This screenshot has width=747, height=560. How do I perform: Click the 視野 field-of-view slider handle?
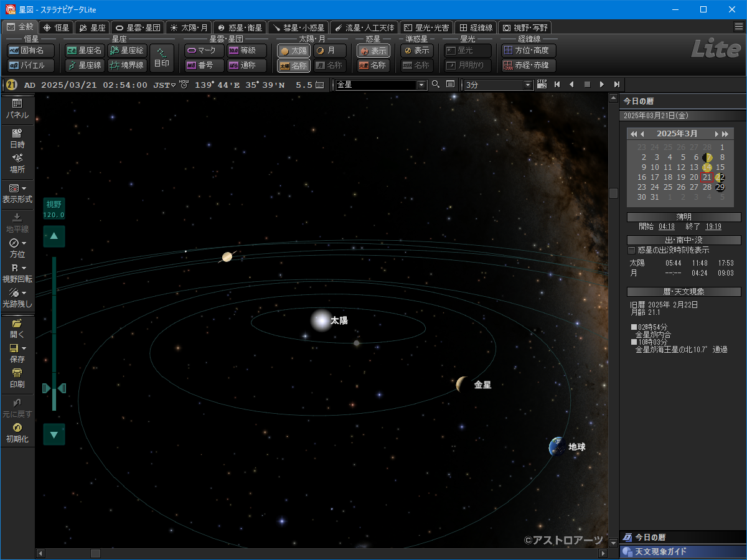click(x=54, y=388)
